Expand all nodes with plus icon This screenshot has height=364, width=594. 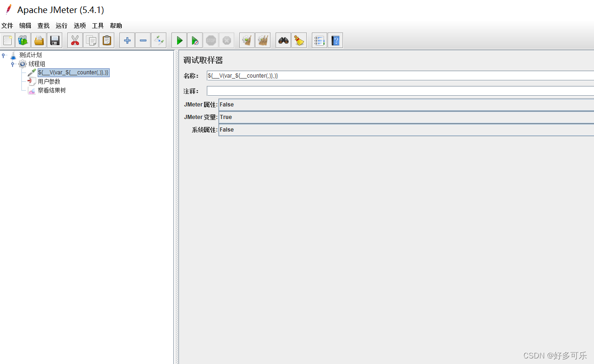[127, 40]
